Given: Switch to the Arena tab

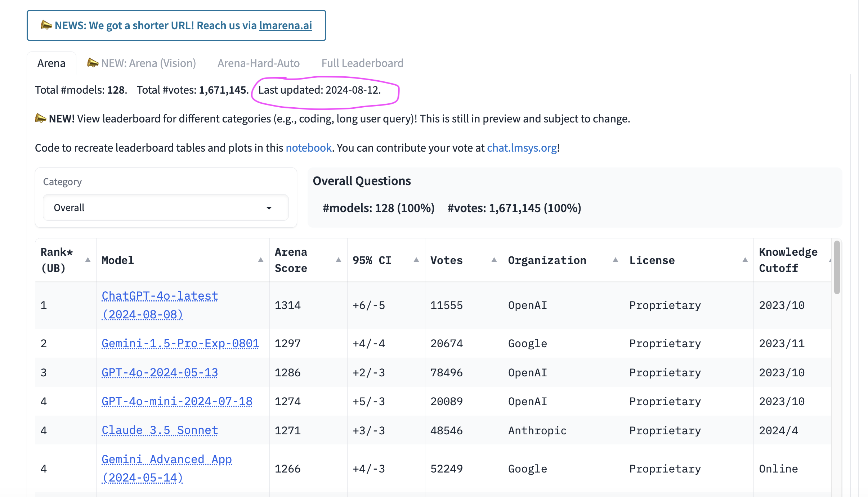Looking at the screenshot, I should point(52,63).
